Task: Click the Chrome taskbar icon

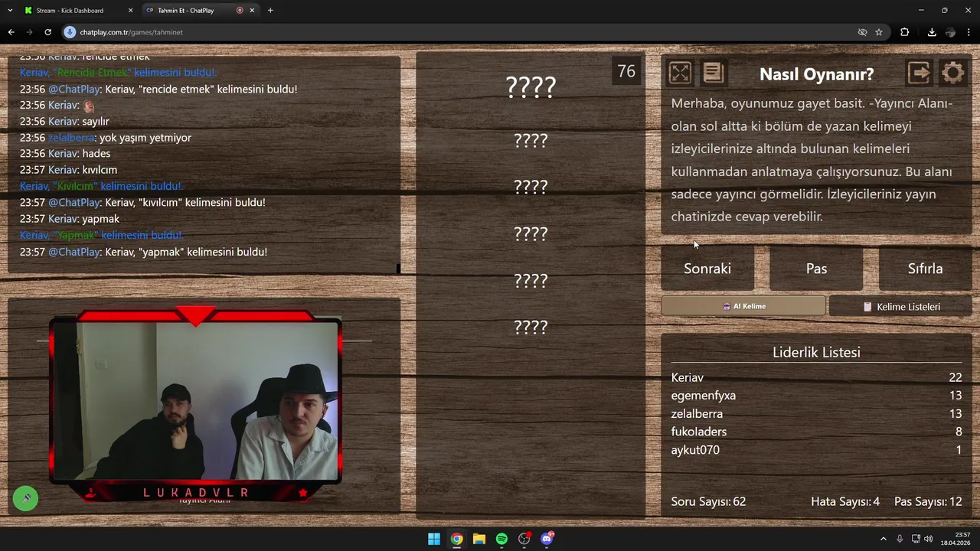Action: point(456,539)
